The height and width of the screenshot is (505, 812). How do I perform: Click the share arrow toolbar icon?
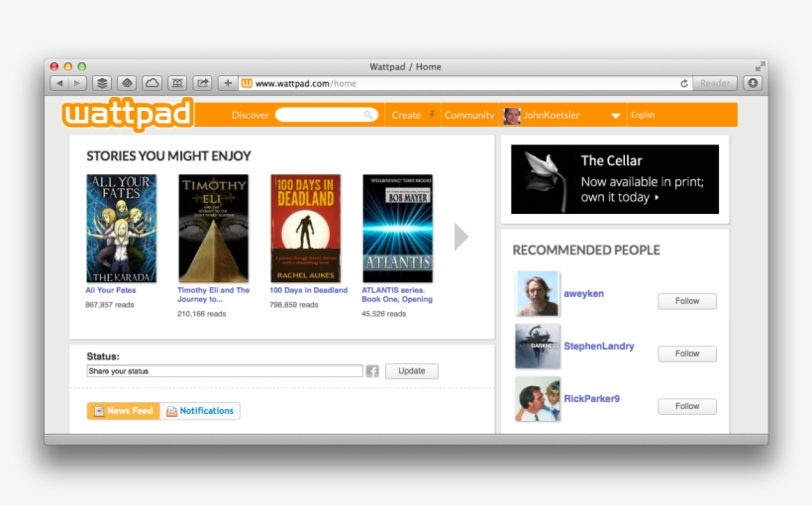(202, 83)
